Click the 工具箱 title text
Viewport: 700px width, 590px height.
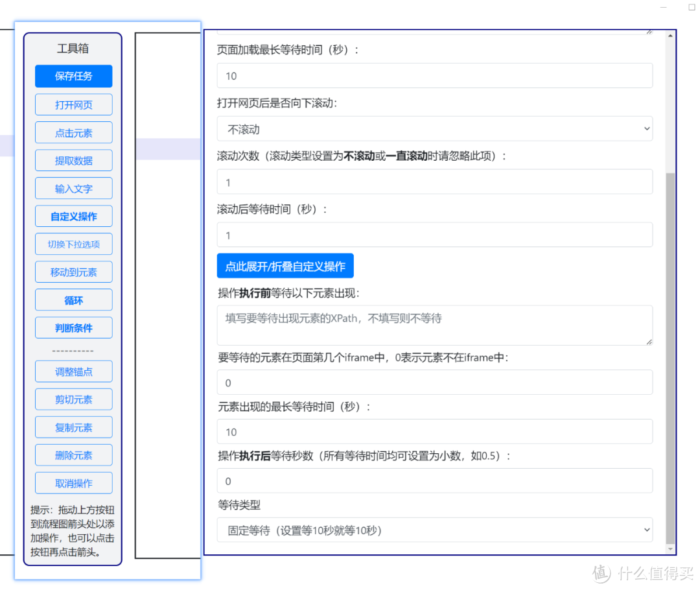73,48
